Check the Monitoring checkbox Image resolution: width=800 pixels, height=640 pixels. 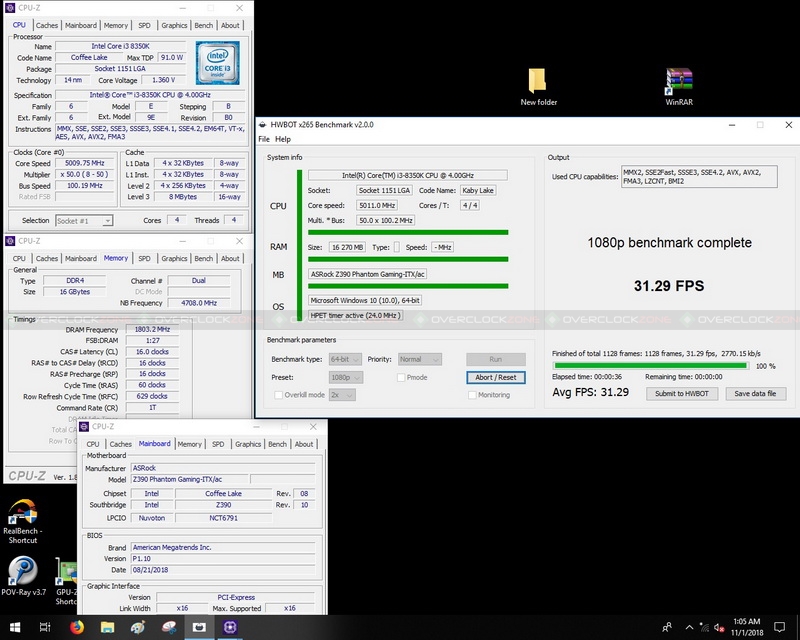(472, 395)
